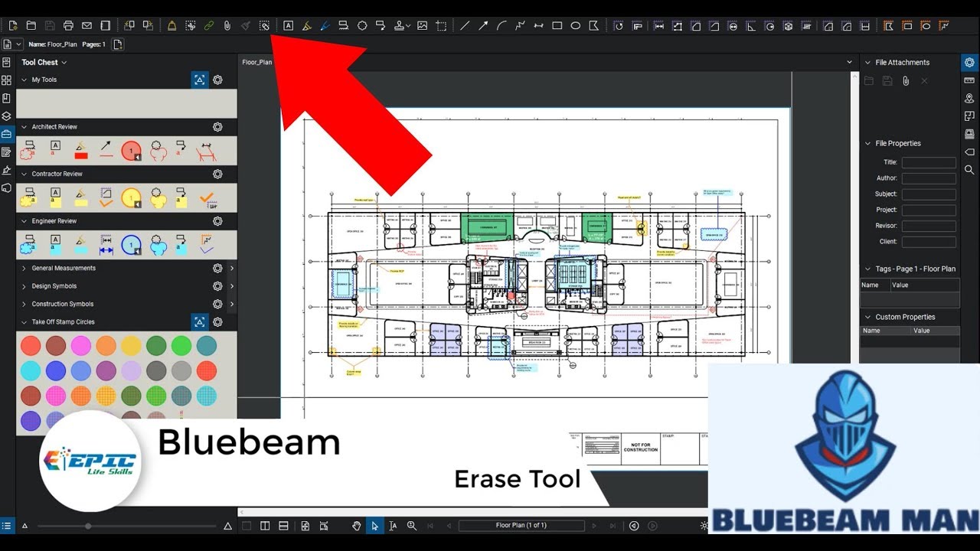Viewport: 980px width, 551px height.
Task: Select the Volume measurement cube icon
Action: (788, 25)
